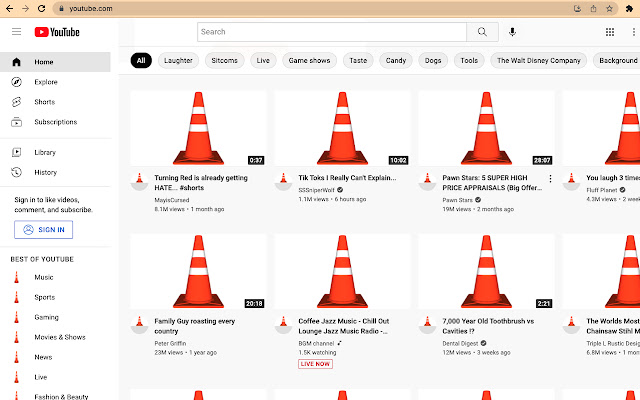Open the hamburger guide menu

pyautogui.click(x=16, y=32)
